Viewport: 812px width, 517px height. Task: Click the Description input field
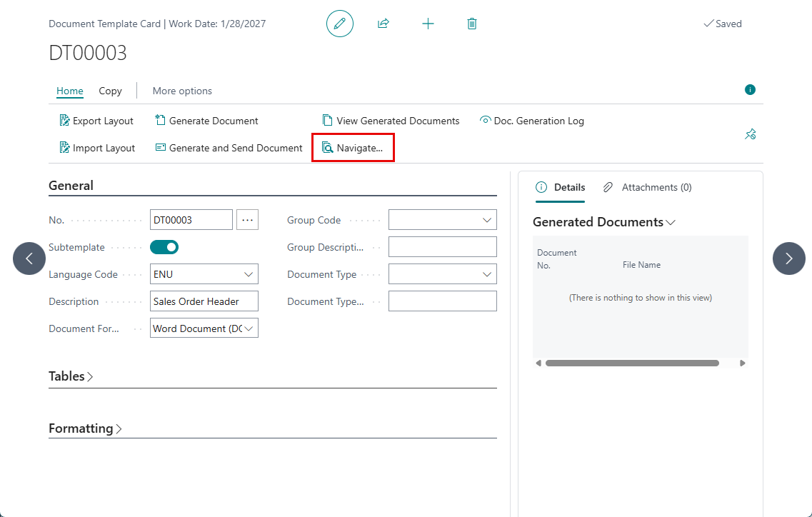pos(204,301)
